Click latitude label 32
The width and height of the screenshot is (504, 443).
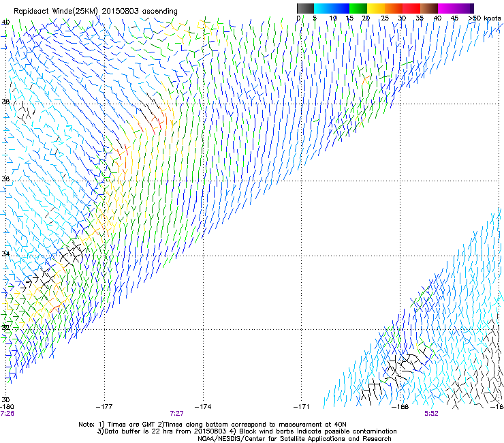[5, 328]
